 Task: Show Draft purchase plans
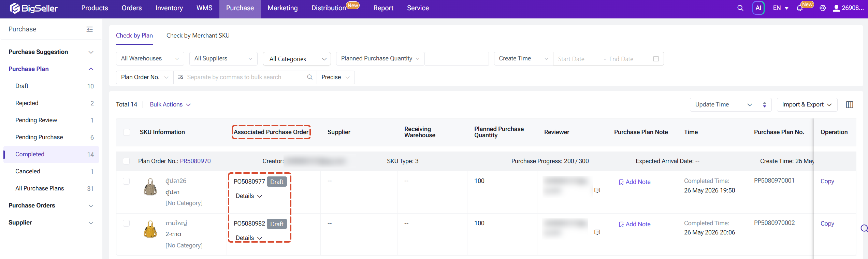coord(51,86)
